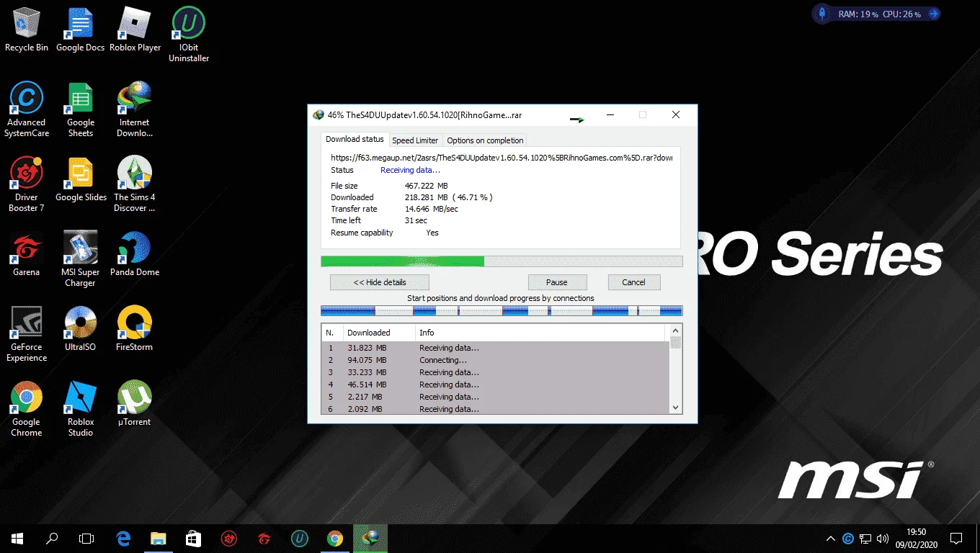Open Microsoft Store from the taskbar

tap(193, 538)
